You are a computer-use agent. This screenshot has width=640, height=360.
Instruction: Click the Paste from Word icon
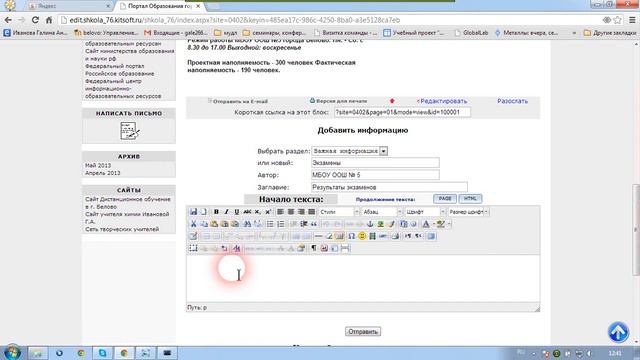235,224
